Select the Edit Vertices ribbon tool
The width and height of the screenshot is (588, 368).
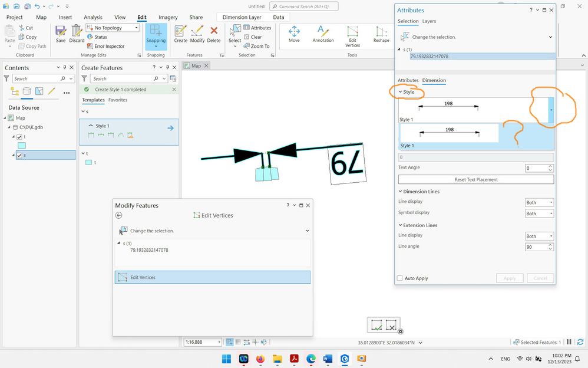pyautogui.click(x=352, y=36)
